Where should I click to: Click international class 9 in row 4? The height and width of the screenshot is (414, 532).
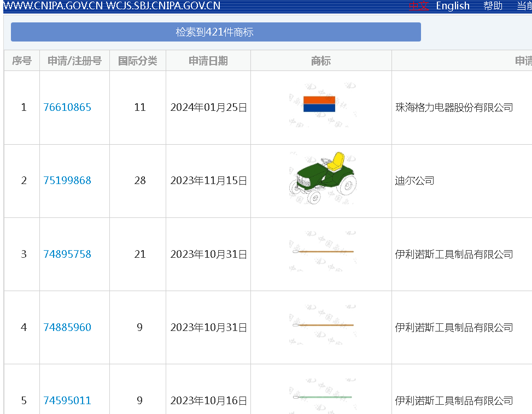click(139, 327)
